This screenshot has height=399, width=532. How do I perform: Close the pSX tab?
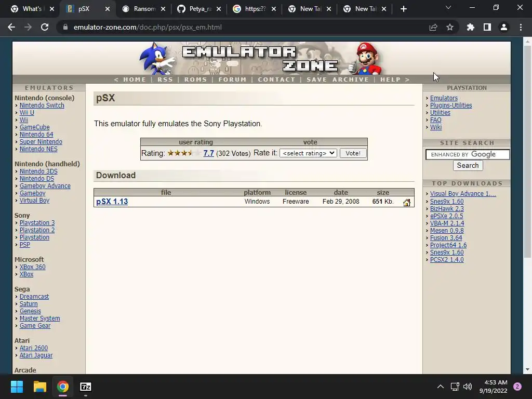[x=107, y=9]
